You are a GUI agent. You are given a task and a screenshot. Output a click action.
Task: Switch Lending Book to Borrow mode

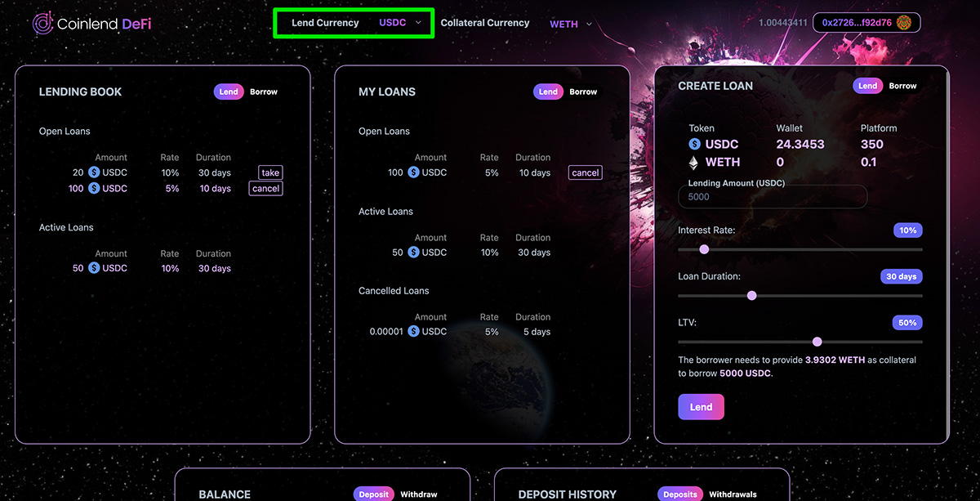(264, 92)
